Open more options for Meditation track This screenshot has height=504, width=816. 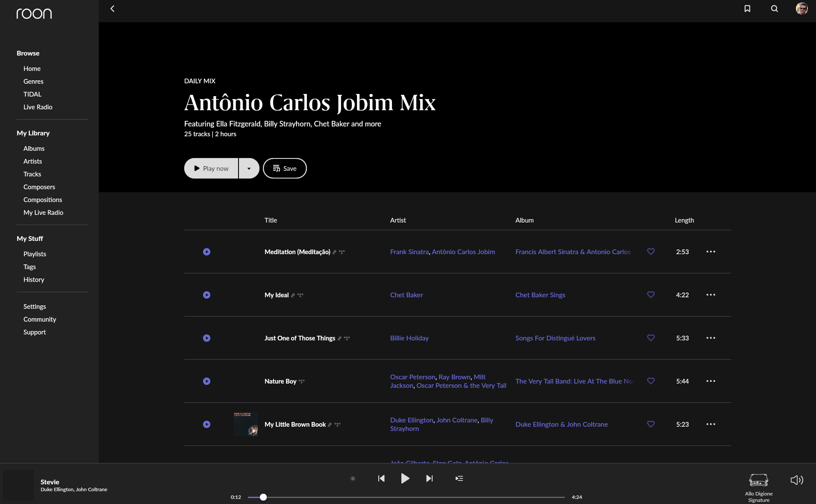710,252
